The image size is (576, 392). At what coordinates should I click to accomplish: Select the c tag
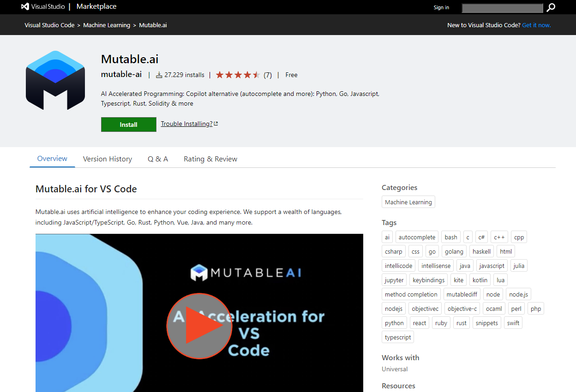coord(468,237)
